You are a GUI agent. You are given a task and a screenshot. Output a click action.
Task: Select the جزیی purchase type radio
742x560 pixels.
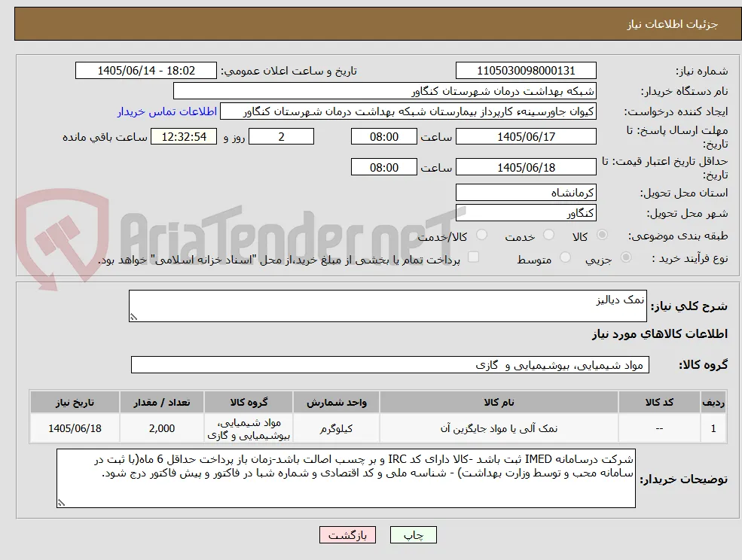(625, 257)
